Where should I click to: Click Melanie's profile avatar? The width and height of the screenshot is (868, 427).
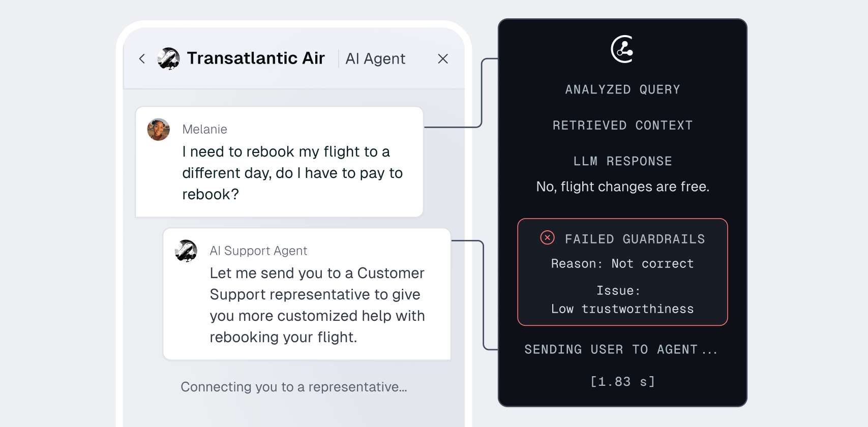coord(159,130)
